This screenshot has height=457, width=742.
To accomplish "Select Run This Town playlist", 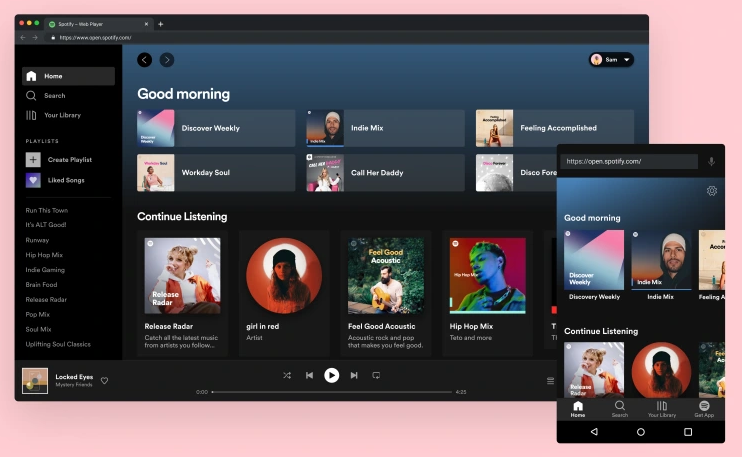I will [46, 211].
